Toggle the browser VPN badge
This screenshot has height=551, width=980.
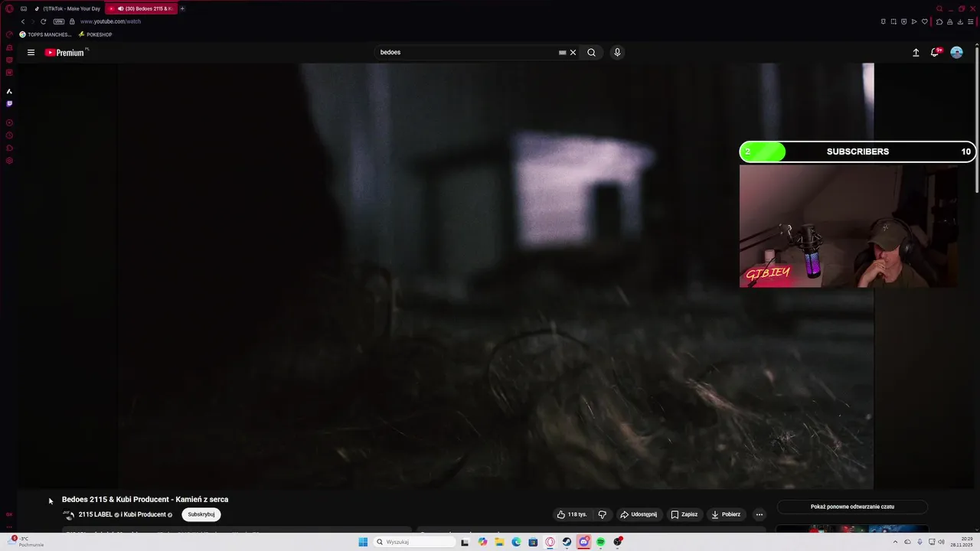pyautogui.click(x=59, y=21)
